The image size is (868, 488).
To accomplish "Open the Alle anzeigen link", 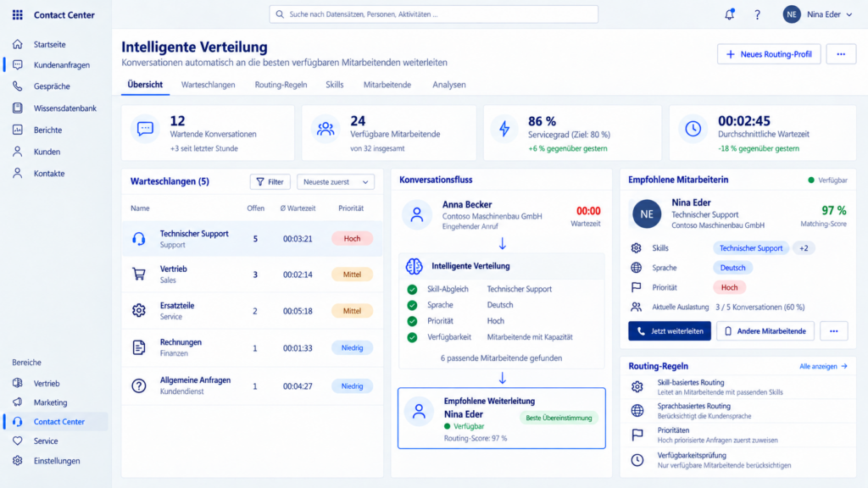I will (x=823, y=366).
